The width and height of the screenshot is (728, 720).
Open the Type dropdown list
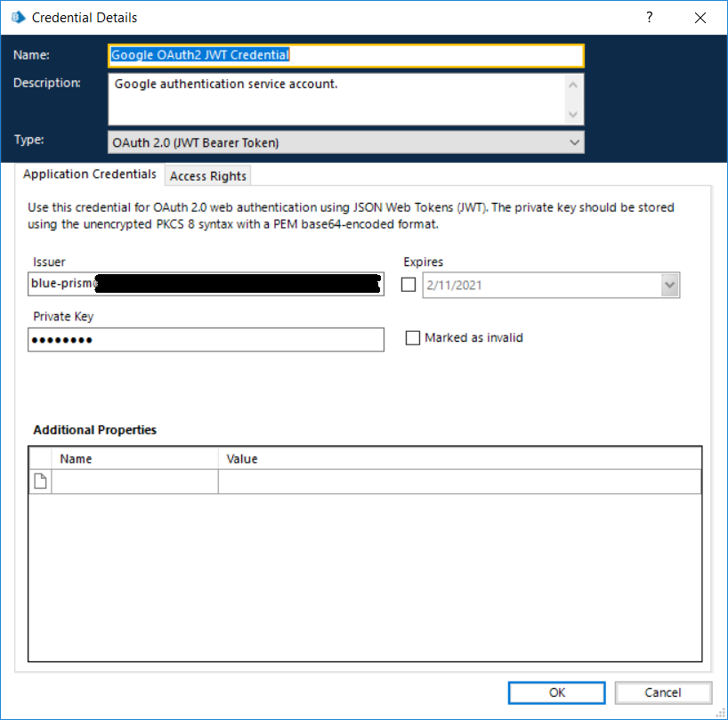tap(346, 142)
